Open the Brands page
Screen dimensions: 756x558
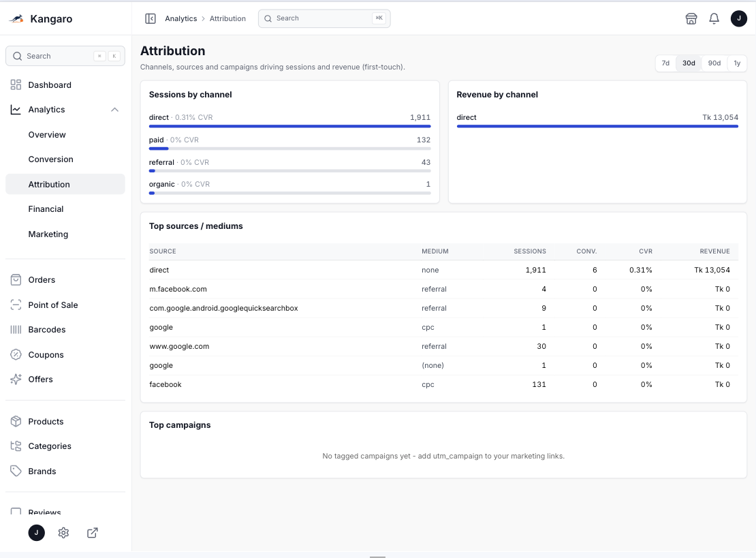65,471
